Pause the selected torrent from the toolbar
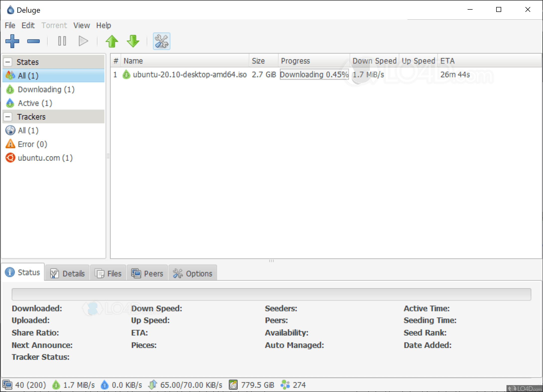The image size is (543, 392). coord(62,41)
